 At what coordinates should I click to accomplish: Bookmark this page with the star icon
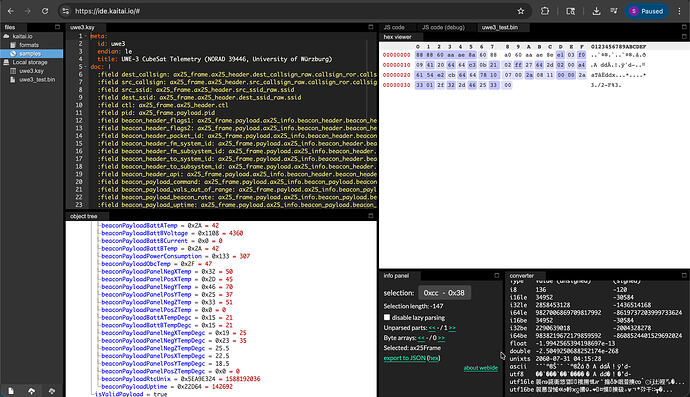521,11
